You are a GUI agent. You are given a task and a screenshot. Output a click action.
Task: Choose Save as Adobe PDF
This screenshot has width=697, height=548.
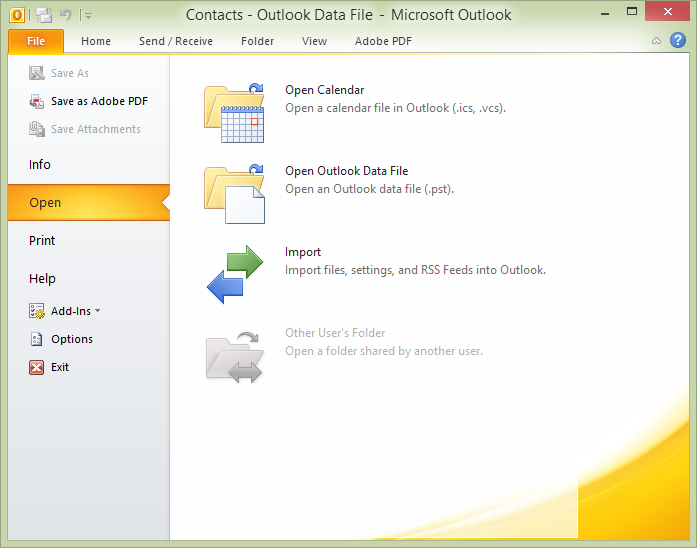100,101
